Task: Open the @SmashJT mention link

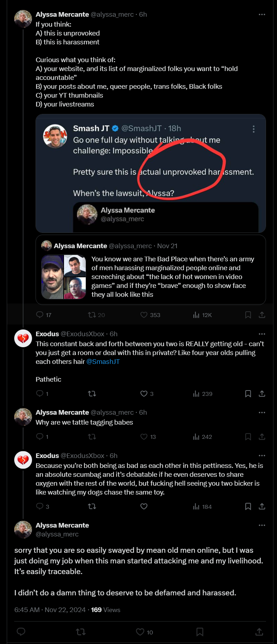Action: (x=103, y=362)
